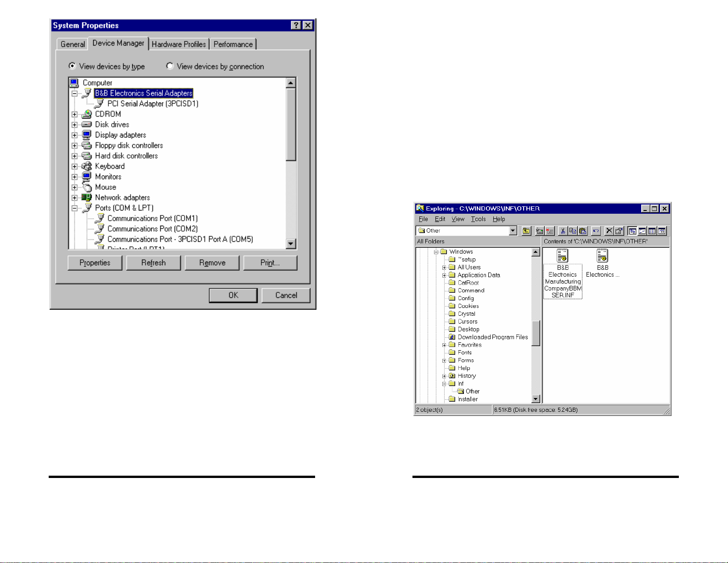Click the Cut scissors icon in Explorer
Screen dimensions: 728x563
[x=563, y=231]
